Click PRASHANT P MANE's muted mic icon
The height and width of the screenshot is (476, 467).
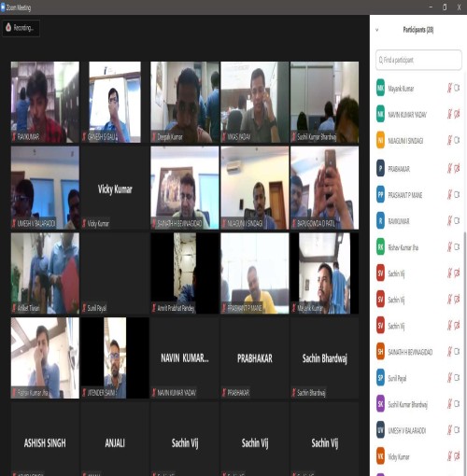coord(449,195)
